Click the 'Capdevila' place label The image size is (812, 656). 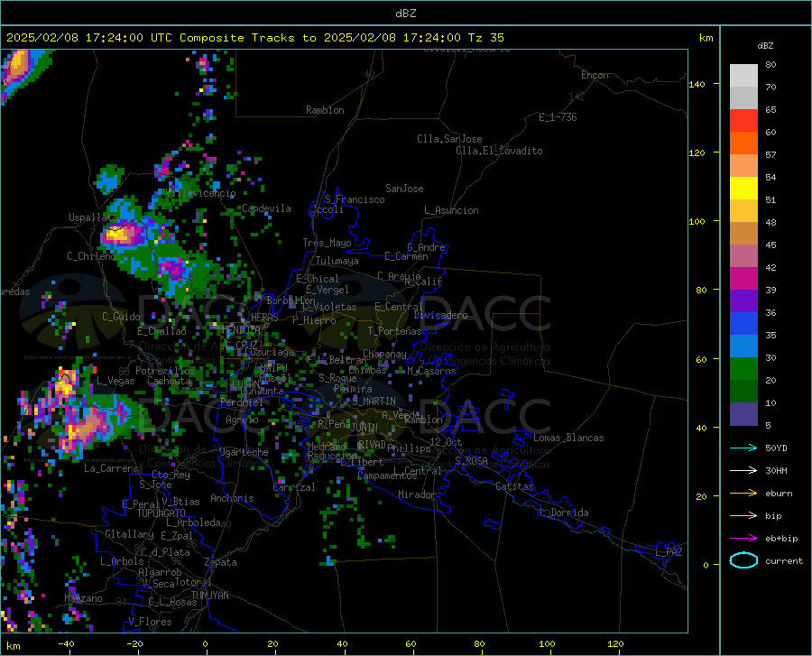pos(266,208)
